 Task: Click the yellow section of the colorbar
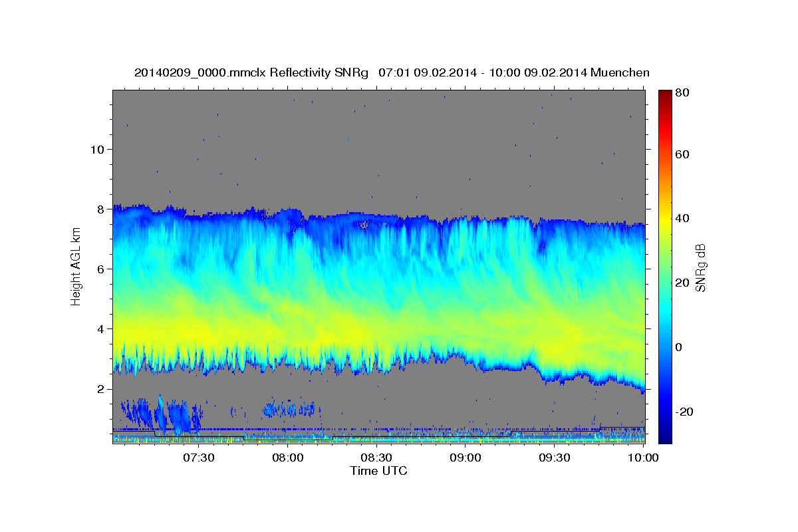click(664, 219)
